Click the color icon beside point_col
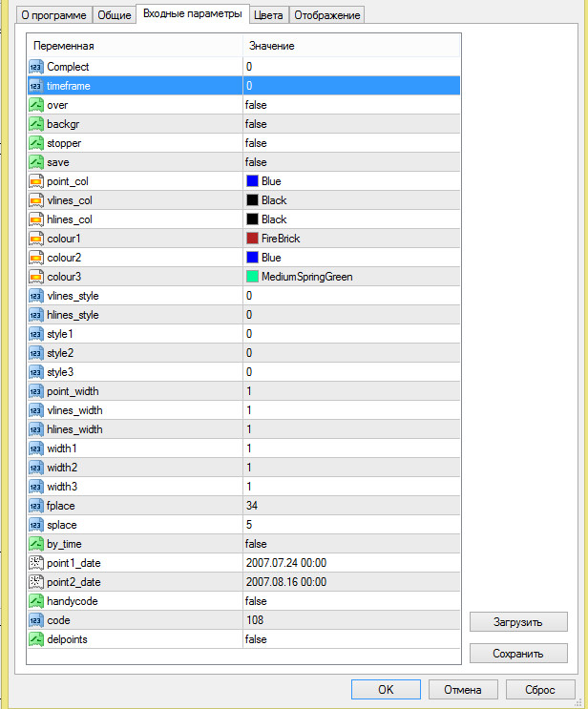Image resolution: width=588 pixels, height=709 pixels. tap(36, 181)
